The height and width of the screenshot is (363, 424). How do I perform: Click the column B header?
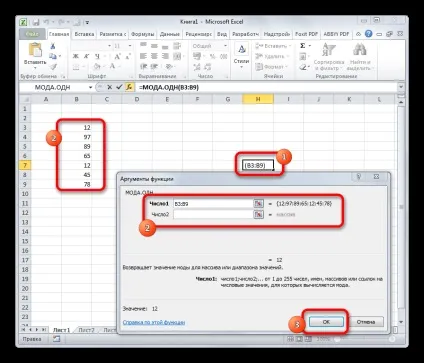pyautogui.click(x=76, y=99)
